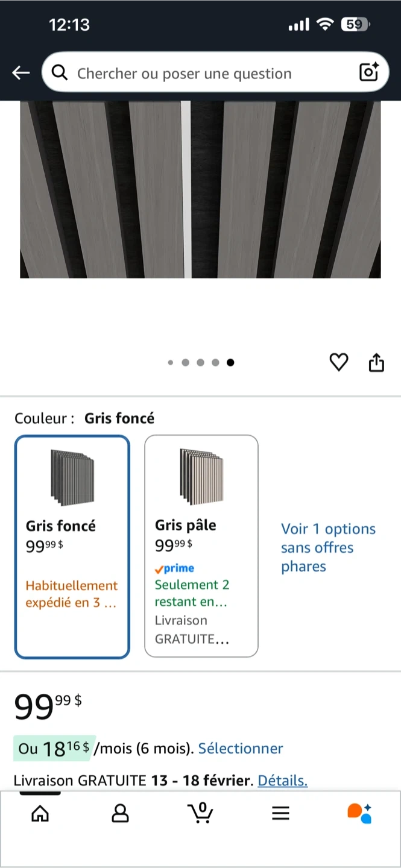401x868 pixels.
Task: Open delivery Détails link
Action: tap(282, 781)
